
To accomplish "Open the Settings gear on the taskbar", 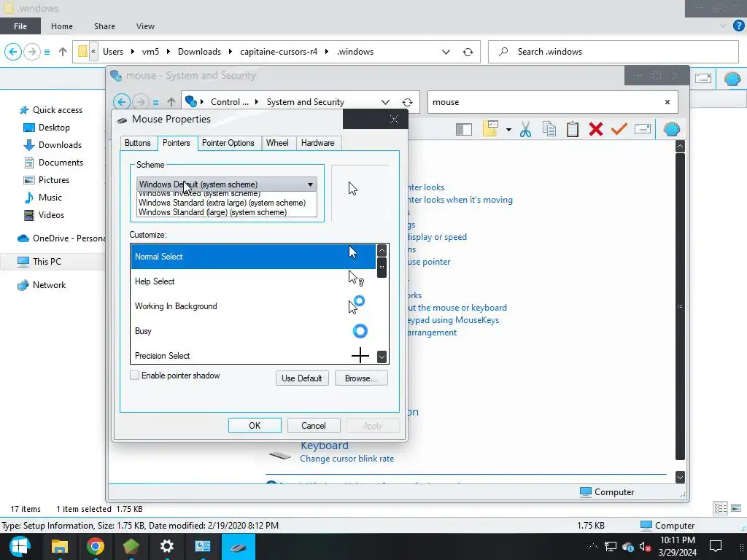I will coord(166,546).
